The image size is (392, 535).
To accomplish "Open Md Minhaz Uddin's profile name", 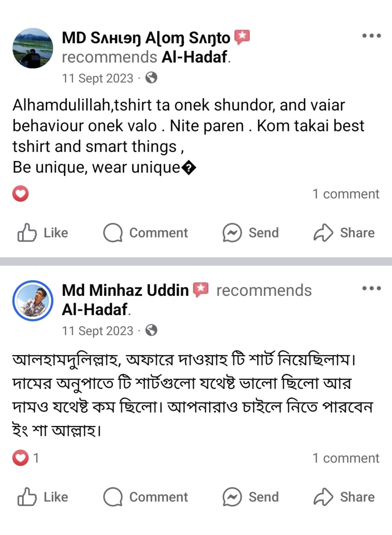I will click(125, 290).
